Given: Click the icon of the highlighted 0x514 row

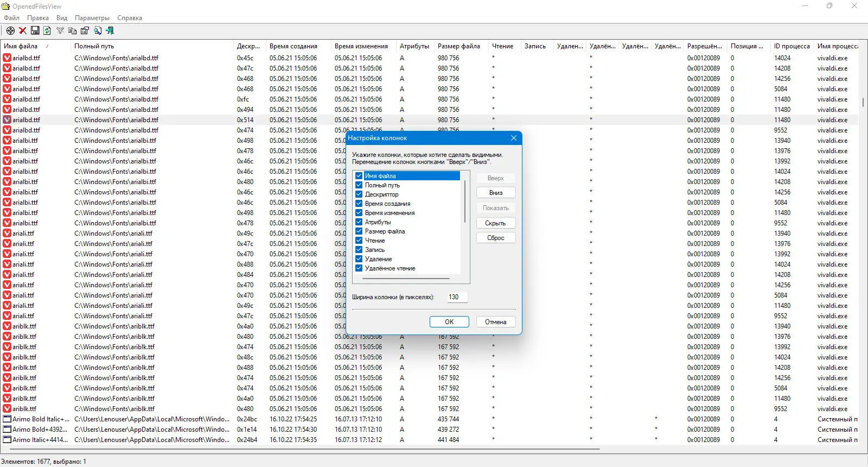Looking at the screenshot, I should [7, 120].
